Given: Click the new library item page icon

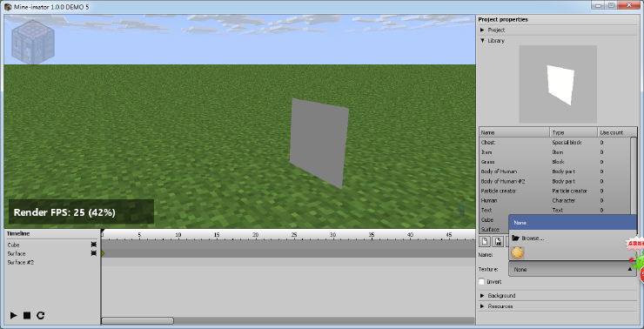Looking at the screenshot, I should click(485, 241).
